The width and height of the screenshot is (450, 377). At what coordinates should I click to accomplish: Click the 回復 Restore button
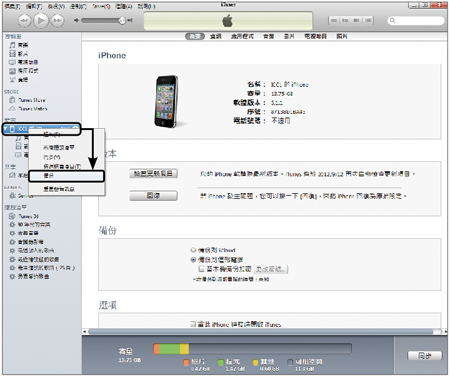pos(153,196)
